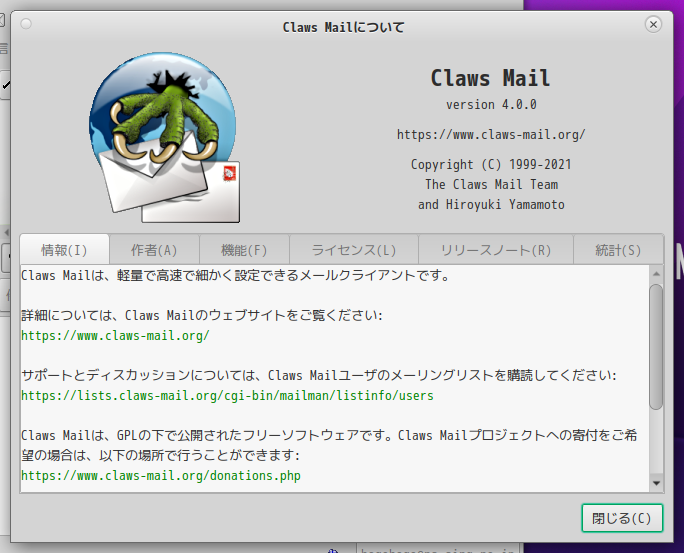
Task: Click the round button at title bar left
Action: click(x=26, y=24)
